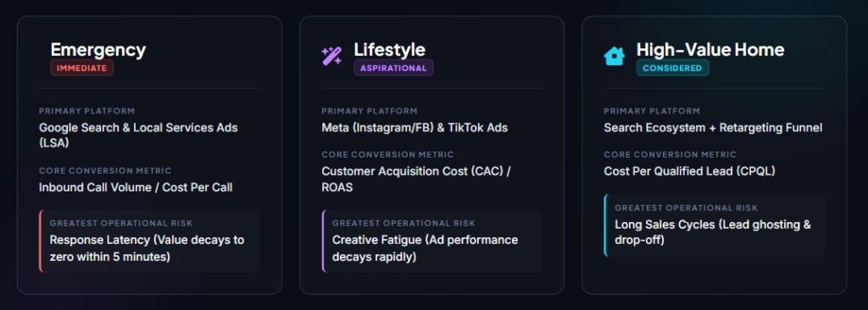
Task: Click Inbound Call Volume / Cost Per Call
Action: pyautogui.click(x=136, y=188)
